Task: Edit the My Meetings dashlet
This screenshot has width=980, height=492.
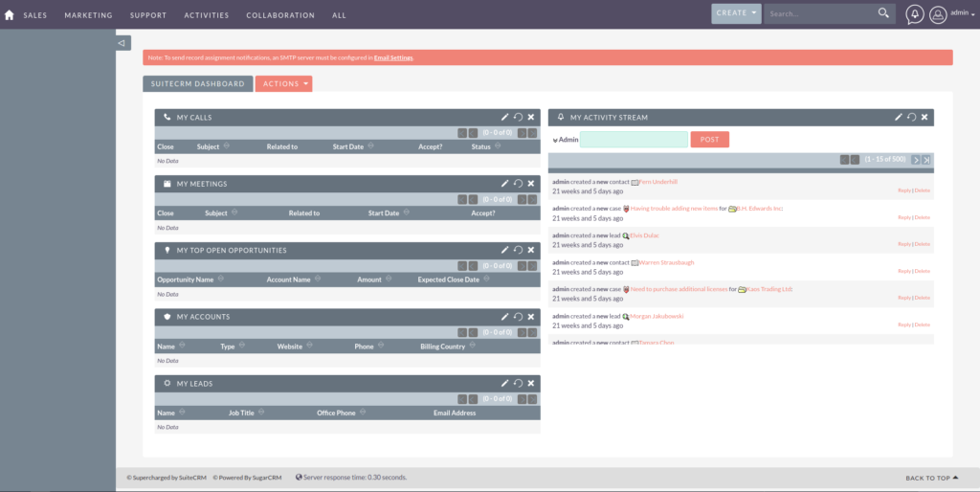Action: 505,183
